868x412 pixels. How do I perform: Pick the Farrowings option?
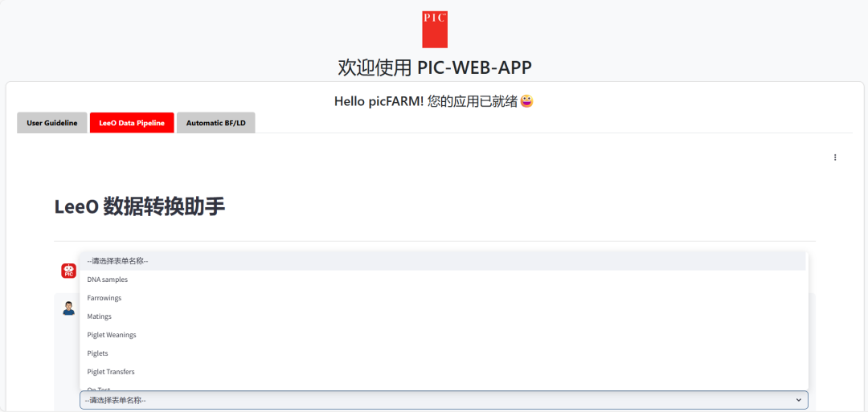click(104, 298)
